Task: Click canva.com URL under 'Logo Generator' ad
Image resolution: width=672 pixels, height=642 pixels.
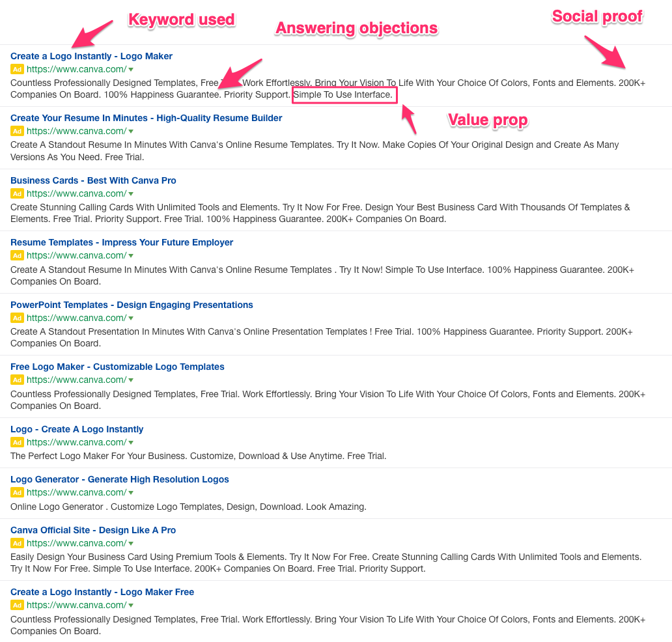Action: coord(77,492)
